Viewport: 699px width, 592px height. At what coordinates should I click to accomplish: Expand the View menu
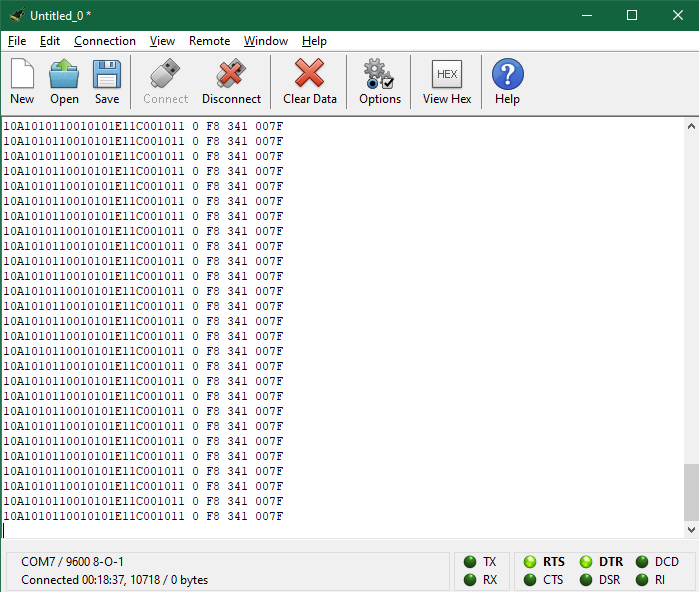click(x=162, y=41)
